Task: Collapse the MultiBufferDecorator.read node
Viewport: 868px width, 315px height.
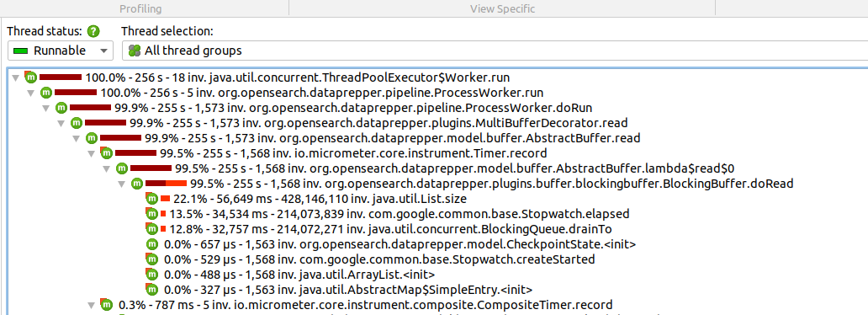Action: [61, 123]
